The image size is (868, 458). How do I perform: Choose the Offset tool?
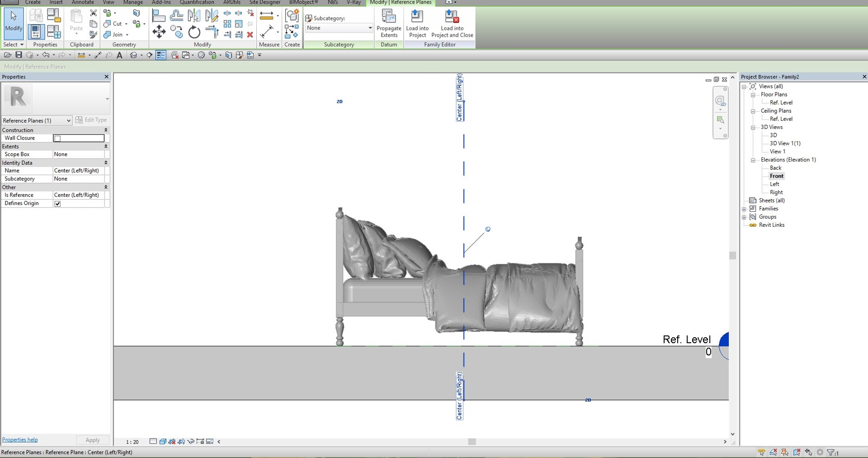coord(176,16)
